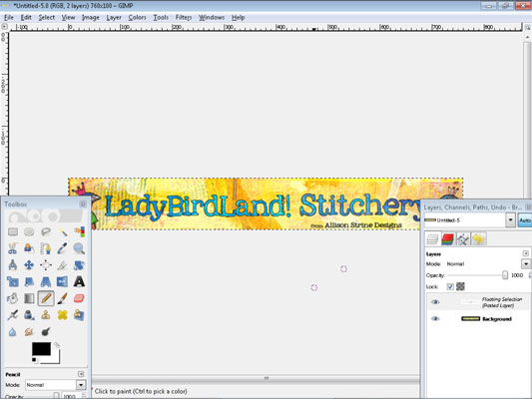This screenshot has height=399, width=532.
Task: Open the Windows menu
Action: coord(212,17)
